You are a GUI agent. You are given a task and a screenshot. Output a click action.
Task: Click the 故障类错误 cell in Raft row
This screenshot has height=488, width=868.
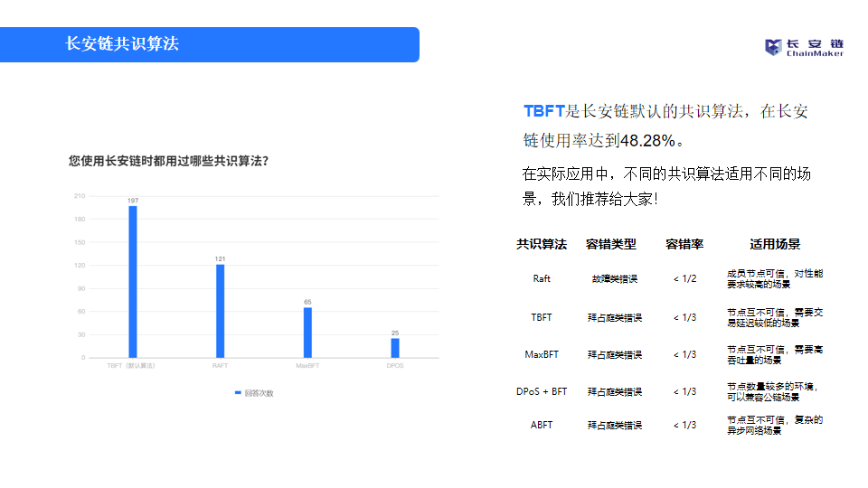615,279
